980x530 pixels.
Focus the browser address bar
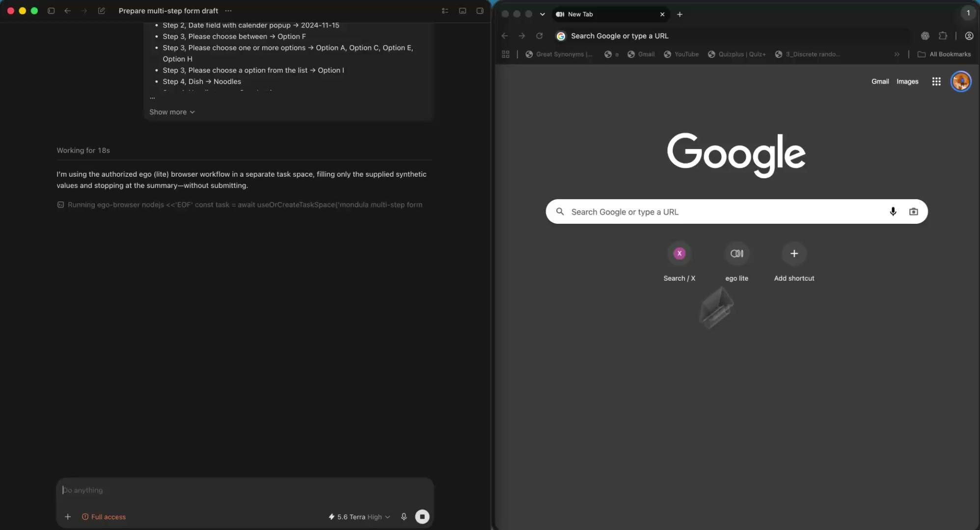732,36
